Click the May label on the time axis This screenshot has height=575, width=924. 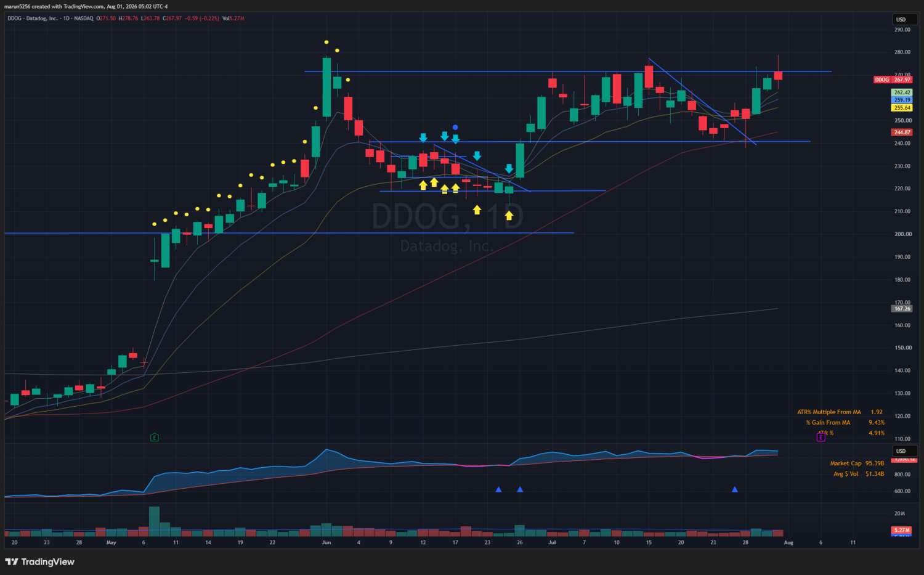pyautogui.click(x=111, y=543)
